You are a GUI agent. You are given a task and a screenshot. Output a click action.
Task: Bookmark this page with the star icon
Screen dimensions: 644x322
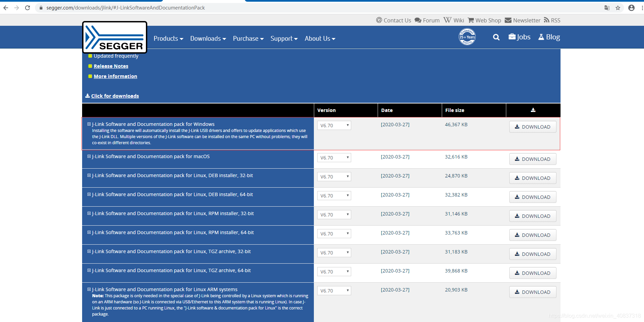(618, 8)
